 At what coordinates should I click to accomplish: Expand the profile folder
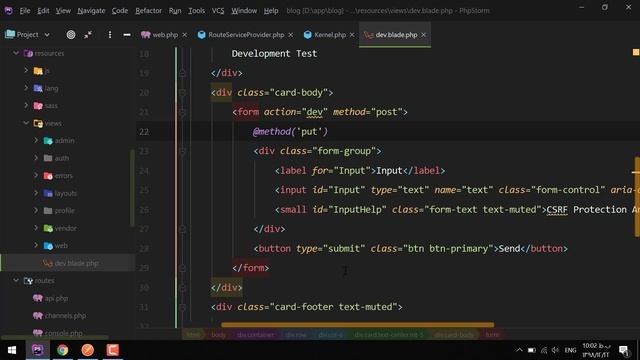(36, 211)
